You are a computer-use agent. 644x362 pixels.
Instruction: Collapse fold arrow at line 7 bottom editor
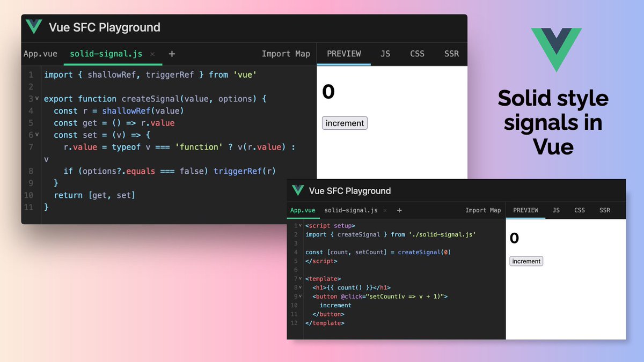pos(301,278)
